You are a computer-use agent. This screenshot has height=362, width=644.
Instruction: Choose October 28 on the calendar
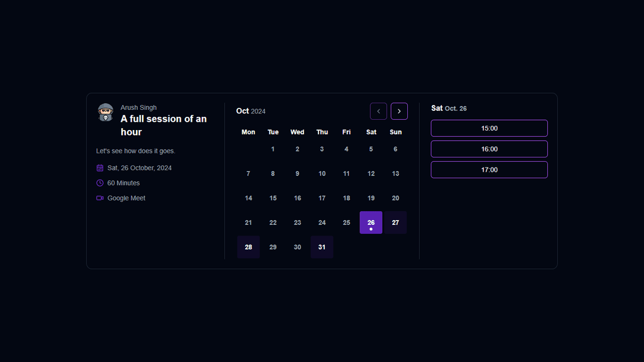tap(249, 247)
